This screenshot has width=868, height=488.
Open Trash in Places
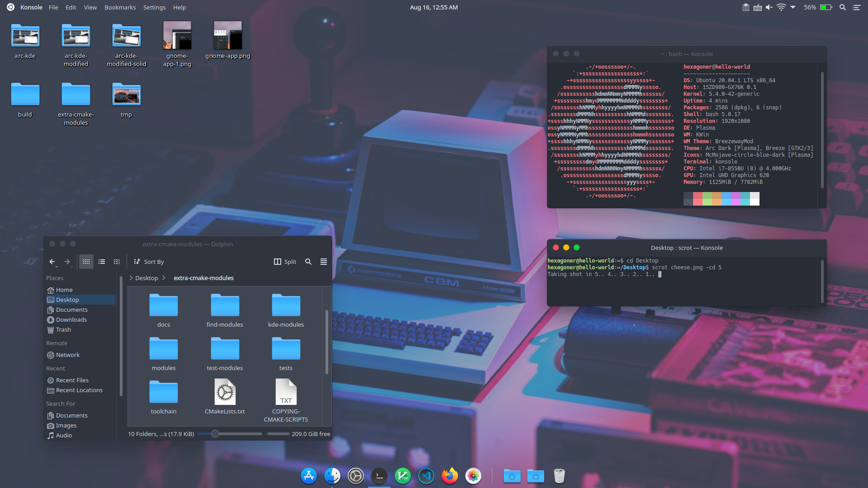click(80, 329)
